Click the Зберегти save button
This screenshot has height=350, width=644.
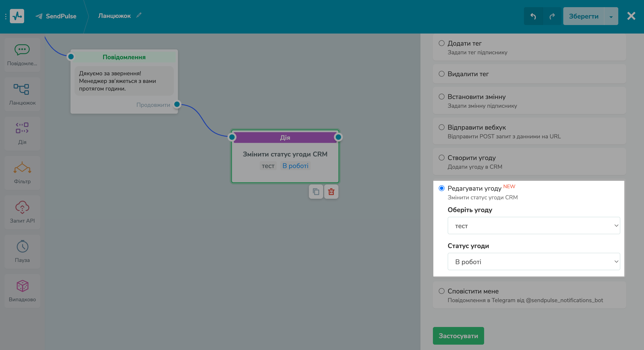click(x=583, y=16)
